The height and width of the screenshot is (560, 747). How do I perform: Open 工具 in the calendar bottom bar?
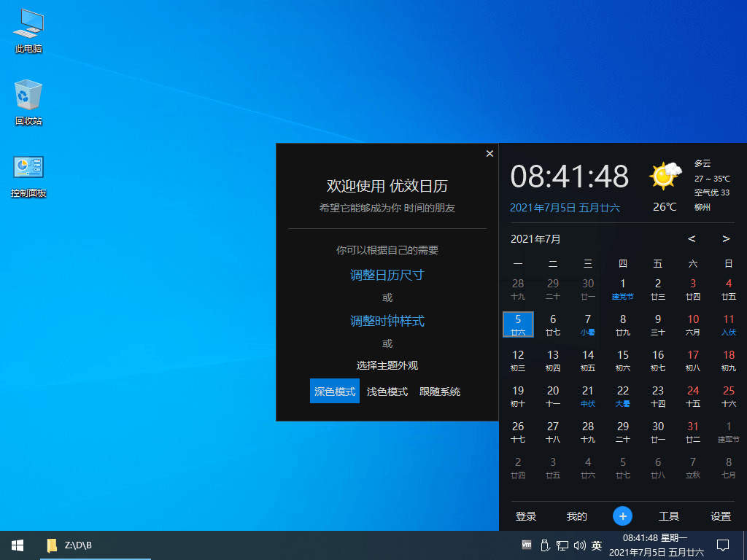669,516
